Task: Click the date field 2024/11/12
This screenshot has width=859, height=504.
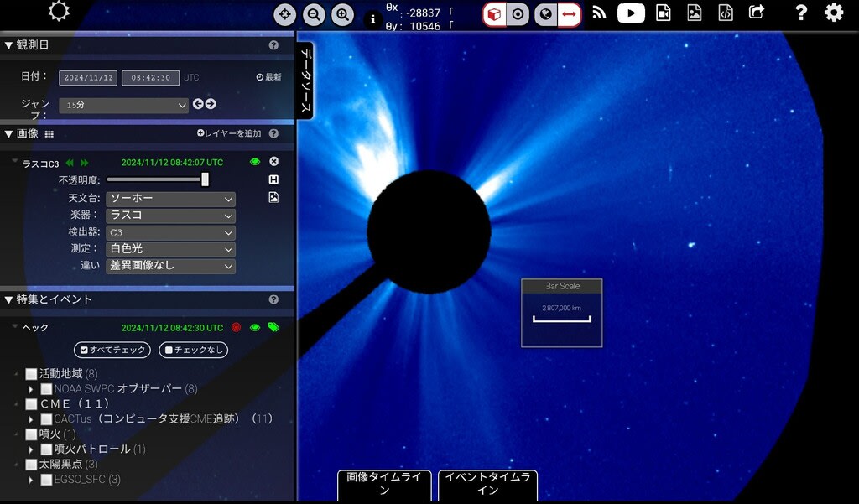Action: pyautogui.click(x=88, y=78)
